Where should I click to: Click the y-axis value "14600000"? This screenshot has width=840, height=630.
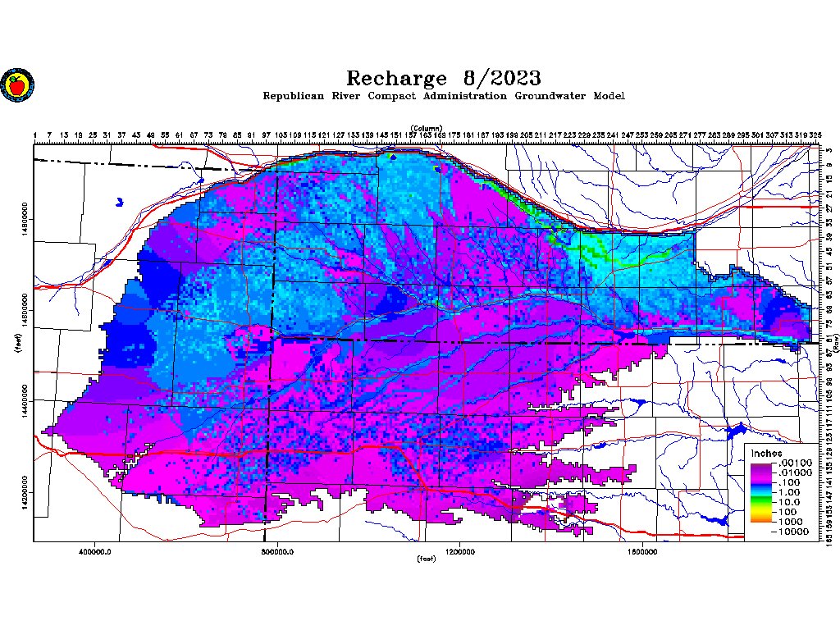click(25, 309)
